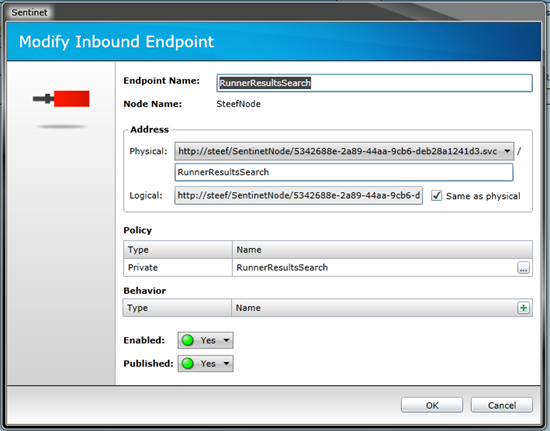
Task: Confirm changes with the OK button
Action: (x=432, y=405)
